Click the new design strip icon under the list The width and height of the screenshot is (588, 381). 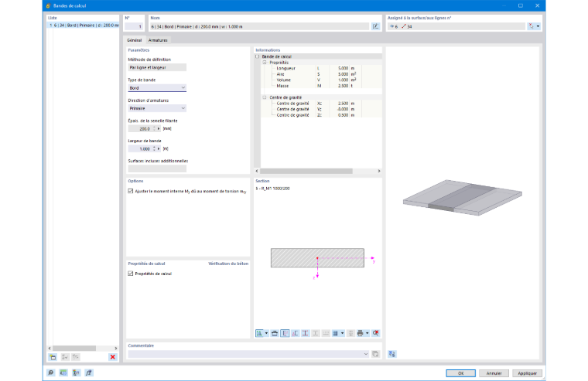[x=53, y=357]
